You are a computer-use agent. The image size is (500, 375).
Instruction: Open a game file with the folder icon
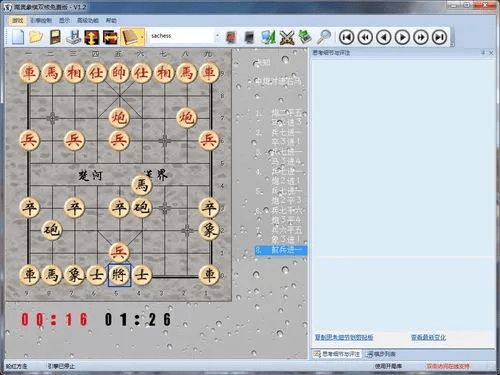36,37
